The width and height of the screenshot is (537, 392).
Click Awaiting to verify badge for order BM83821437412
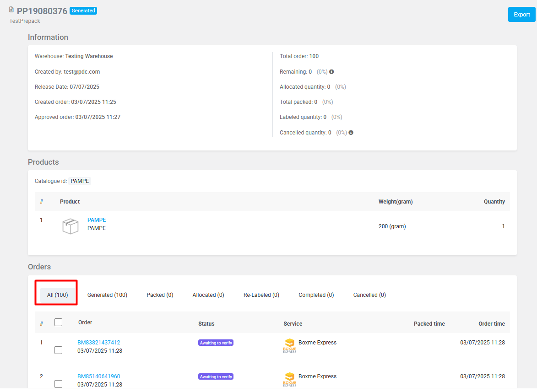coord(216,343)
